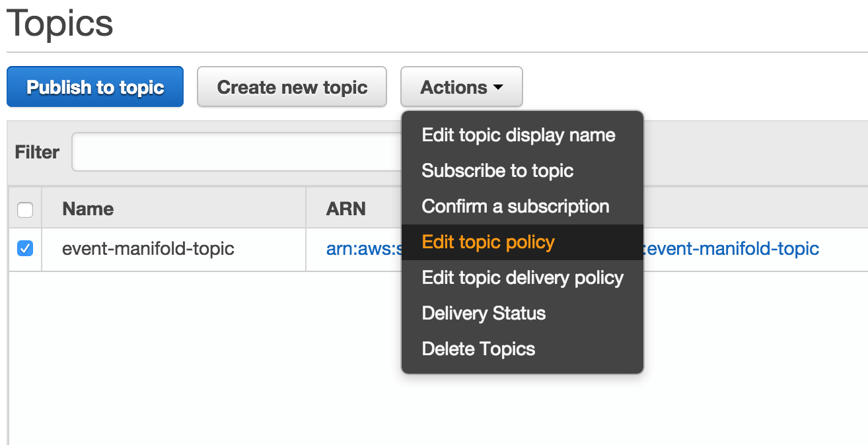Click the Name column header
868x445 pixels.
click(x=88, y=209)
